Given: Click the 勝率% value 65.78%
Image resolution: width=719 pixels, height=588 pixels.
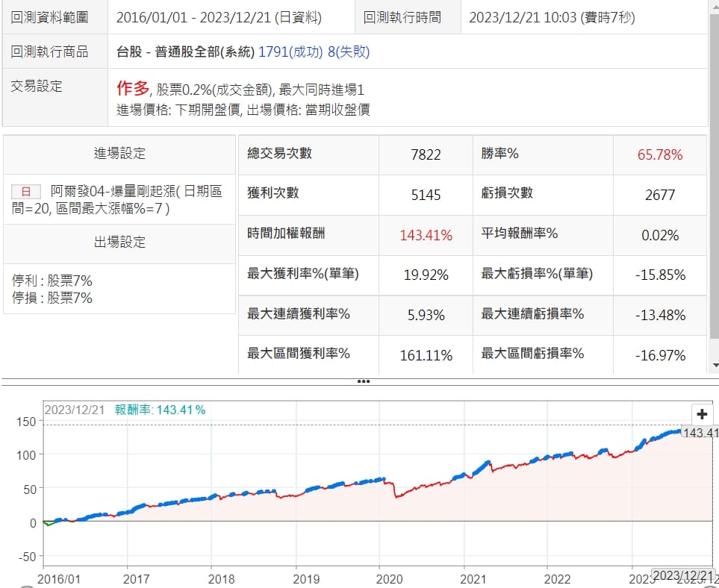Looking at the screenshot, I should (659, 154).
